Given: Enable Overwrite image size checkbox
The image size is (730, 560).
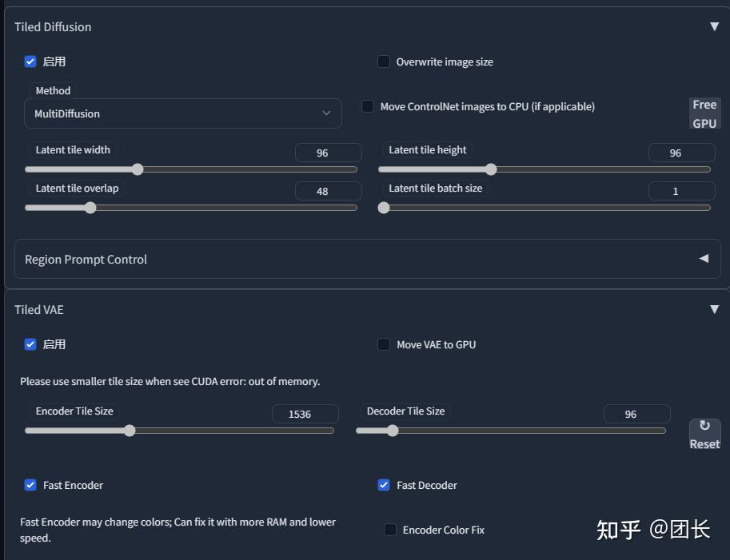Looking at the screenshot, I should [384, 62].
